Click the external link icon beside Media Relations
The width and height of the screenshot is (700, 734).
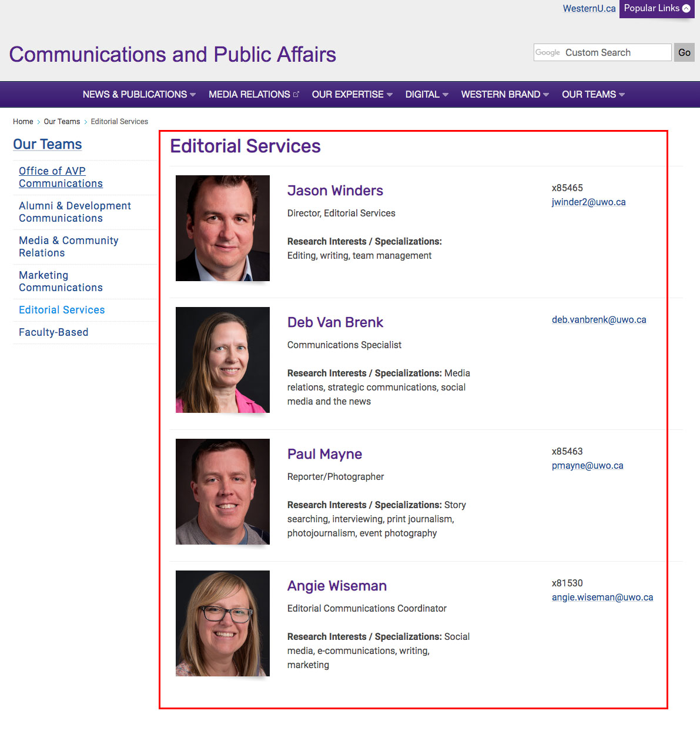point(296,94)
